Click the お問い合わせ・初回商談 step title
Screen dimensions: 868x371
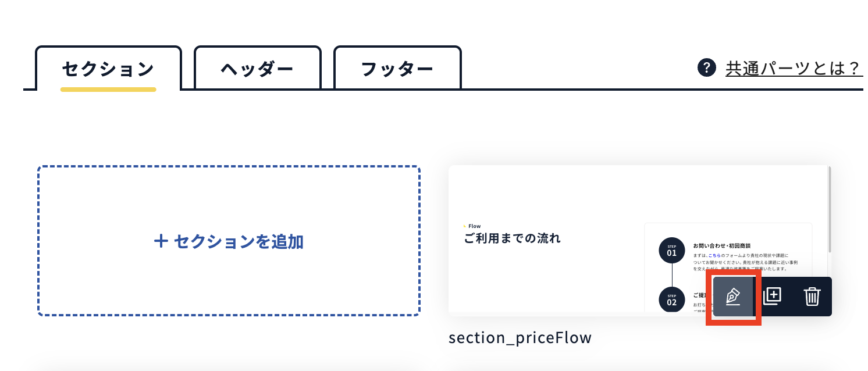tap(722, 245)
